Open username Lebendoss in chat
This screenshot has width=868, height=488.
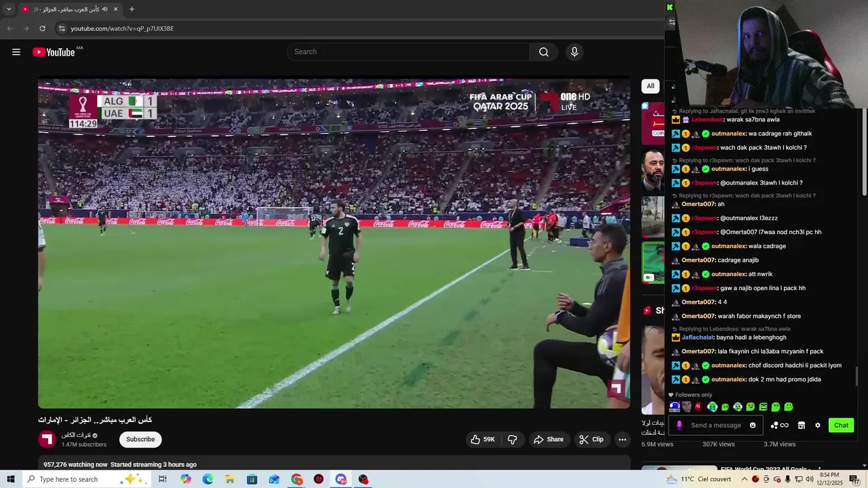point(708,120)
